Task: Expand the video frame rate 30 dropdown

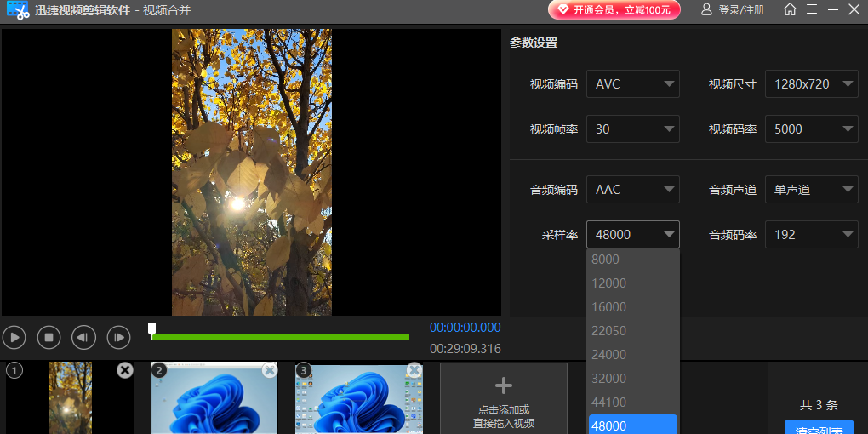Action: tap(632, 129)
